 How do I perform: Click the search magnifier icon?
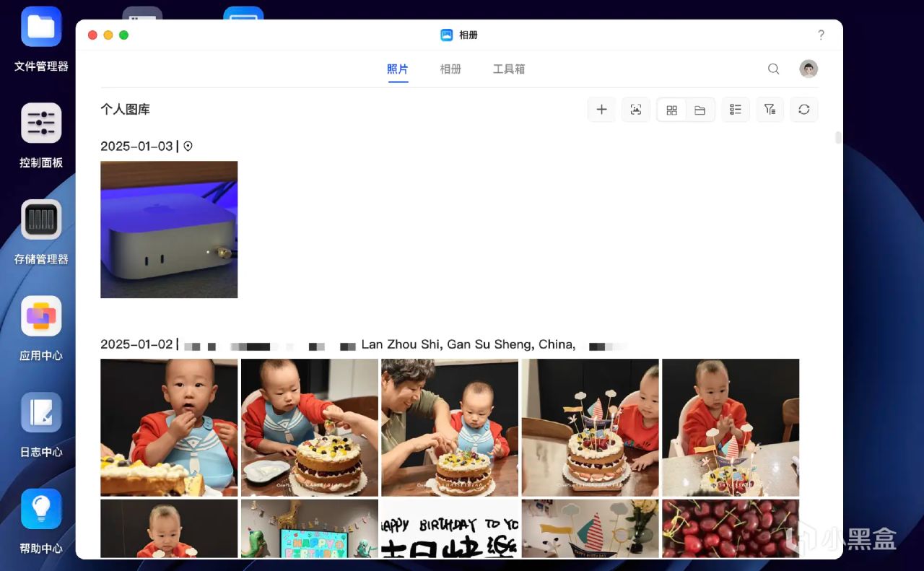point(774,69)
